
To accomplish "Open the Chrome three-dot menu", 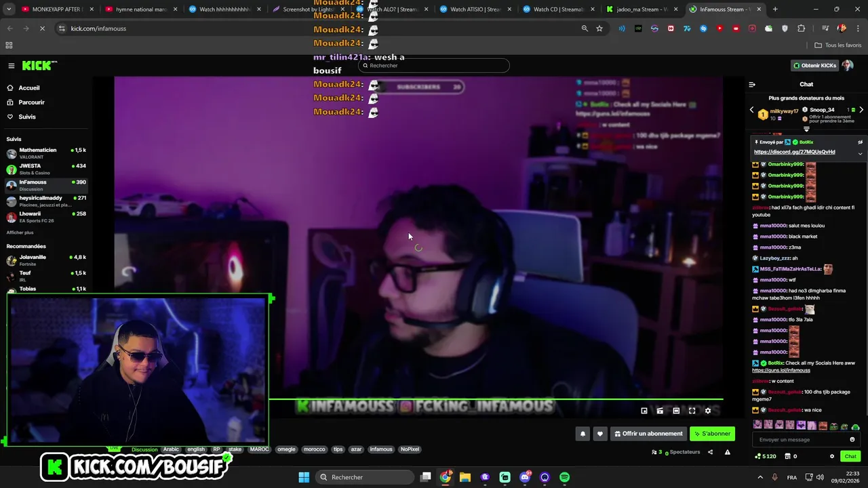I will (857, 28).
